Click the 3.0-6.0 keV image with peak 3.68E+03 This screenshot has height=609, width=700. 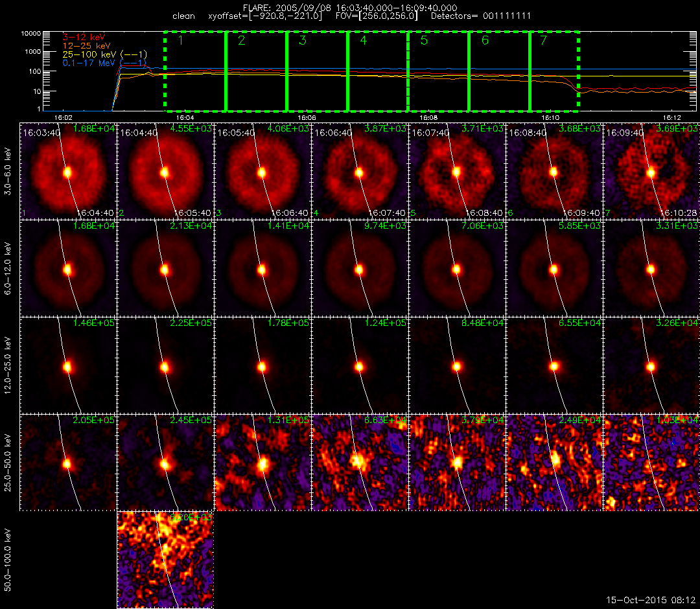pos(554,171)
